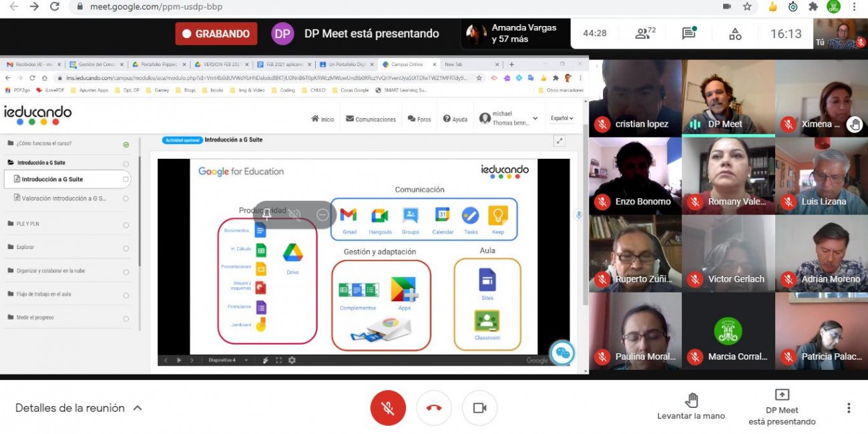This screenshot has width=868, height=434.
Task: Open Meet more options three dots
Action: [x=849, y=408]
